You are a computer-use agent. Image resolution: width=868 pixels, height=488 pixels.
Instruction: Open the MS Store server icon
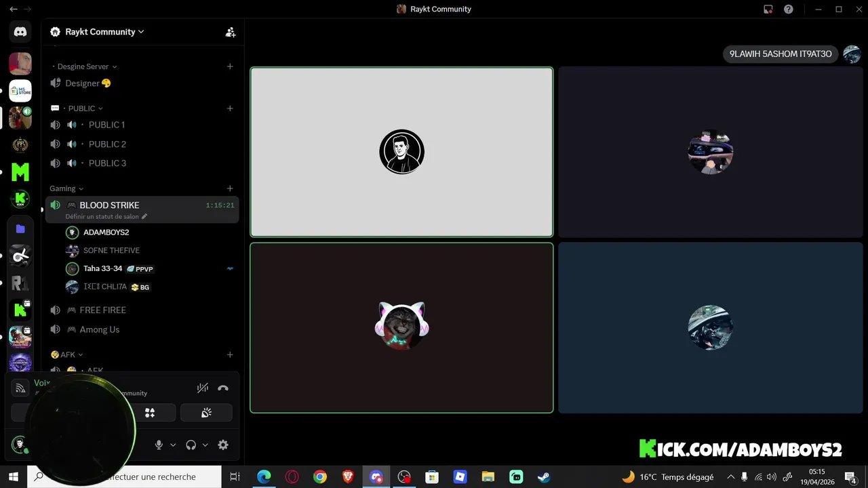[20, 91]
